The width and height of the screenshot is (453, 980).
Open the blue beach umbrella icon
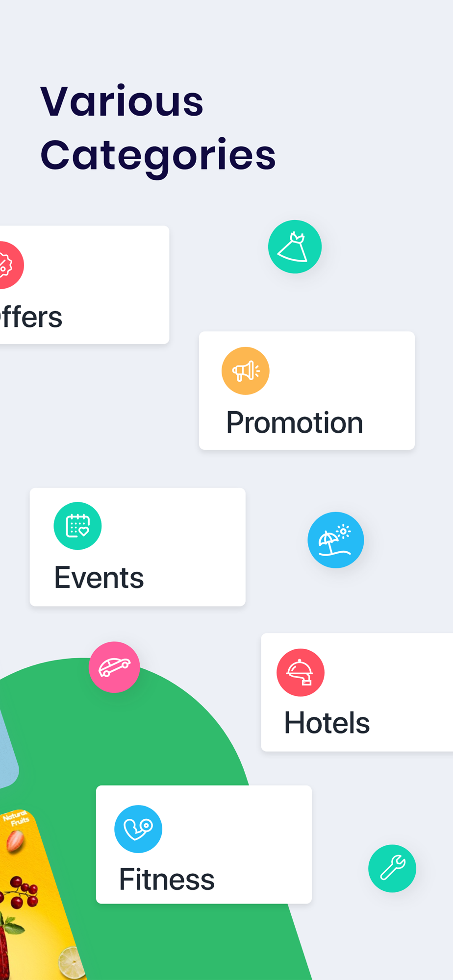tap(336, 540)
